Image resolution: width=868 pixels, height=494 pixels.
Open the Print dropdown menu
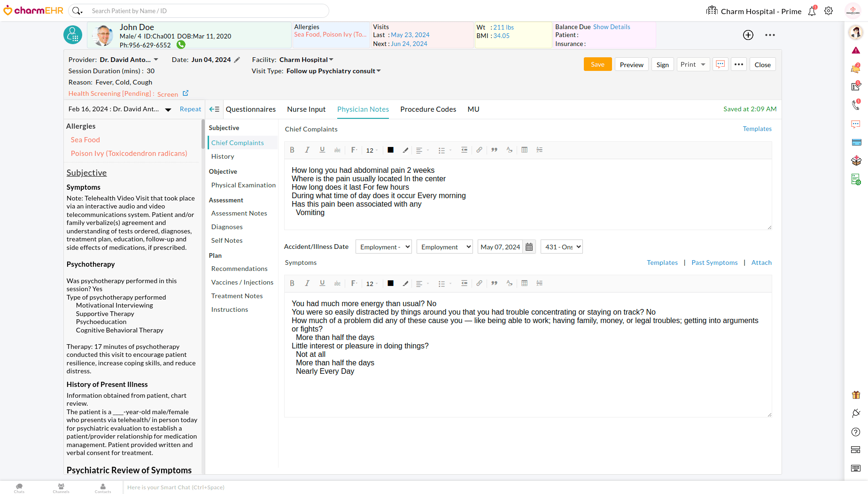point(703,65)
